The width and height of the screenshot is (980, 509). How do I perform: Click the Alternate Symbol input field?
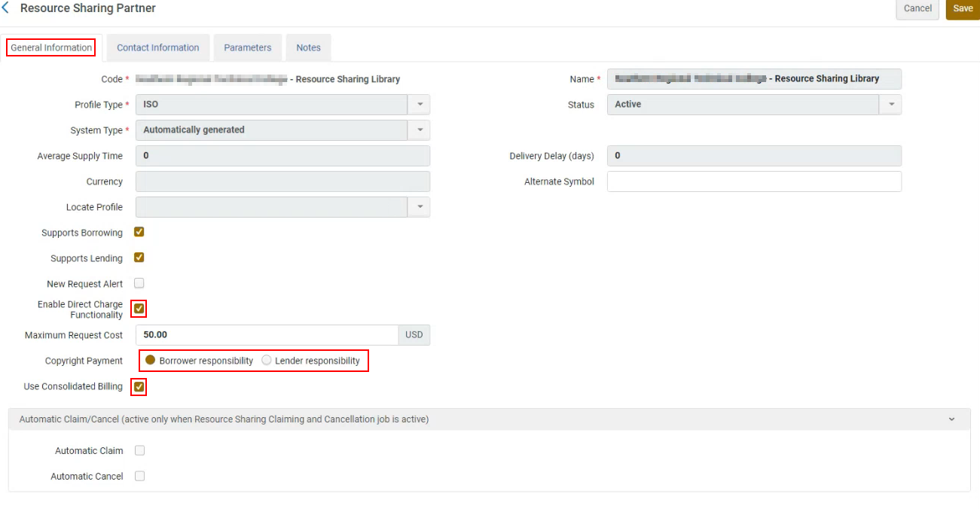(753, 181)
